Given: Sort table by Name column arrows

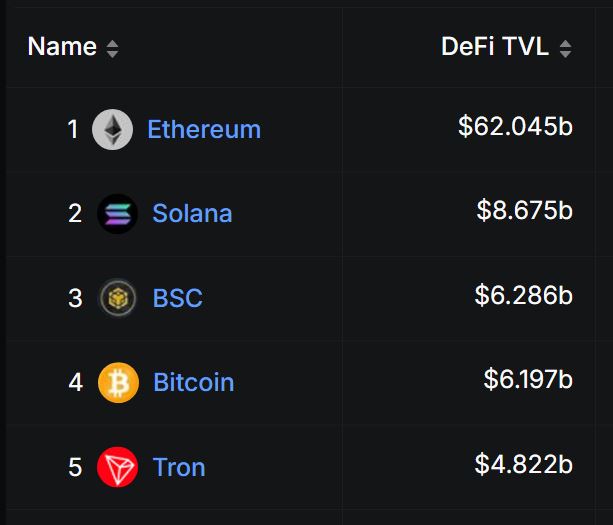Looking at the screenshot, I should click(112, 48).
